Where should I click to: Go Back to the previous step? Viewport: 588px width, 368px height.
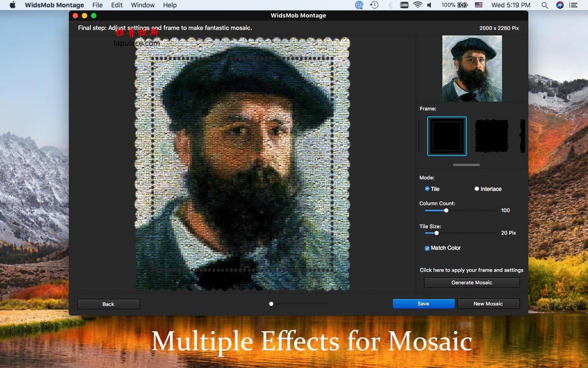[x=108, y=304]
